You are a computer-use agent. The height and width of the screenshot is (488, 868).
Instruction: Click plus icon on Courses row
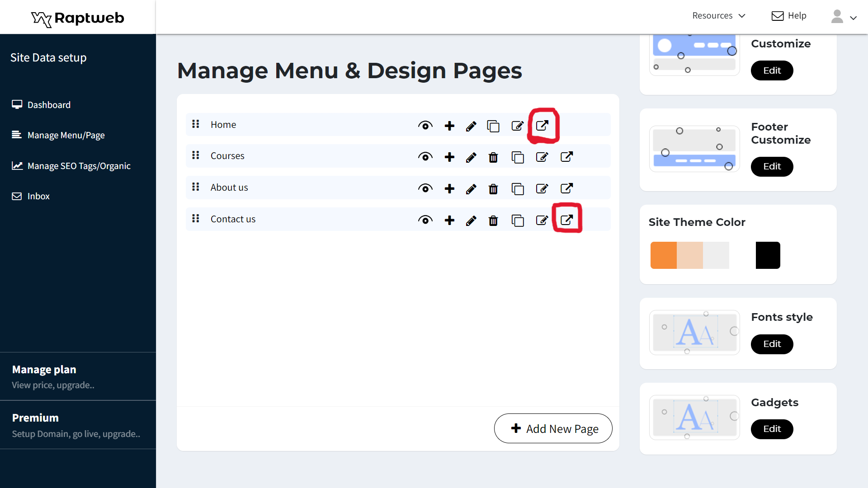tap(449, 157)
